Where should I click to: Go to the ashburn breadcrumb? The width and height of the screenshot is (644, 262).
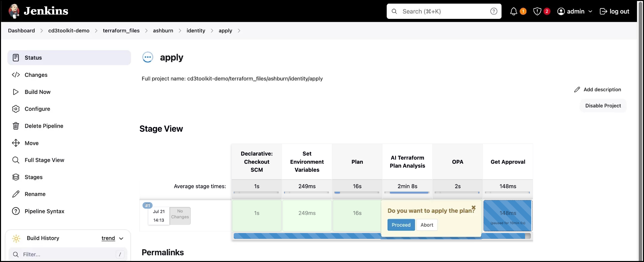coord(163,31)
